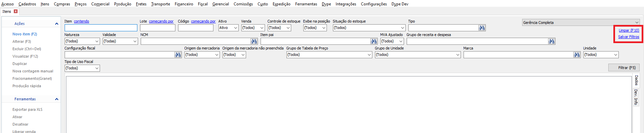Click Visualizar (F12) action

[x=25, y=56]
